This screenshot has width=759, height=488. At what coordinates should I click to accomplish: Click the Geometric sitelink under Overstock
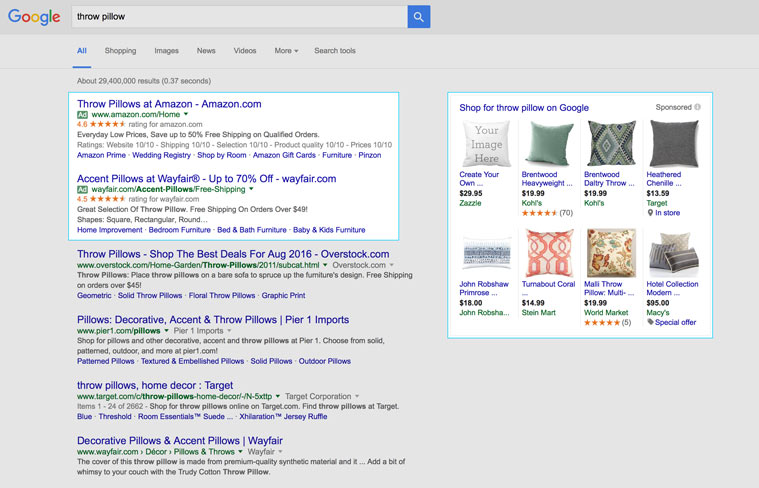point(94,295)
